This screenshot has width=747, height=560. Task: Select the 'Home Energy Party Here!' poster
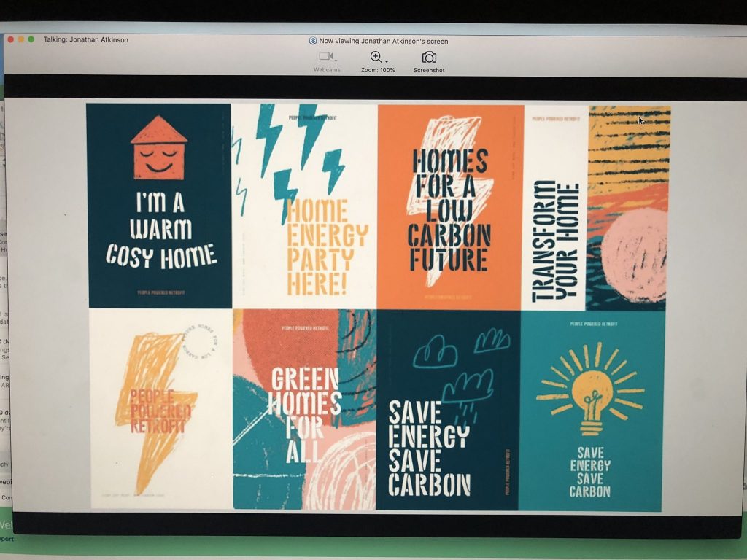coord(304,206)
